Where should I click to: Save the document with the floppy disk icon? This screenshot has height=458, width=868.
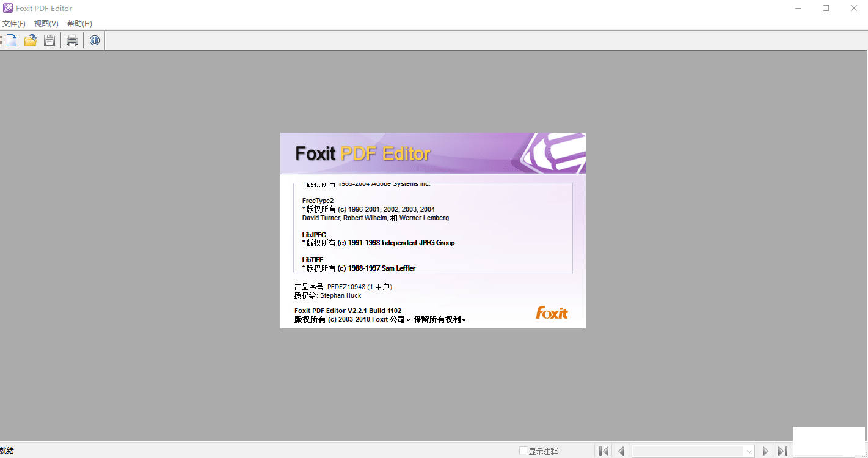click(49, 41)
